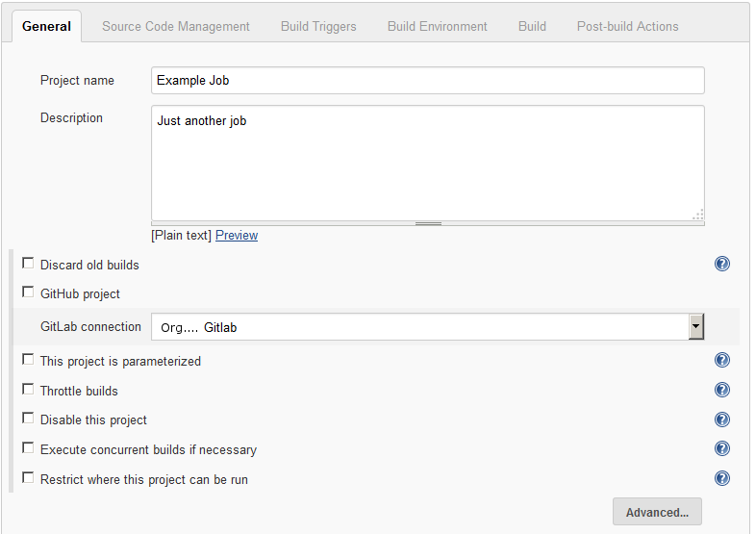Open help for Discard old builds
This screenshot has width=756, height=534.
(x=721, y=264)
